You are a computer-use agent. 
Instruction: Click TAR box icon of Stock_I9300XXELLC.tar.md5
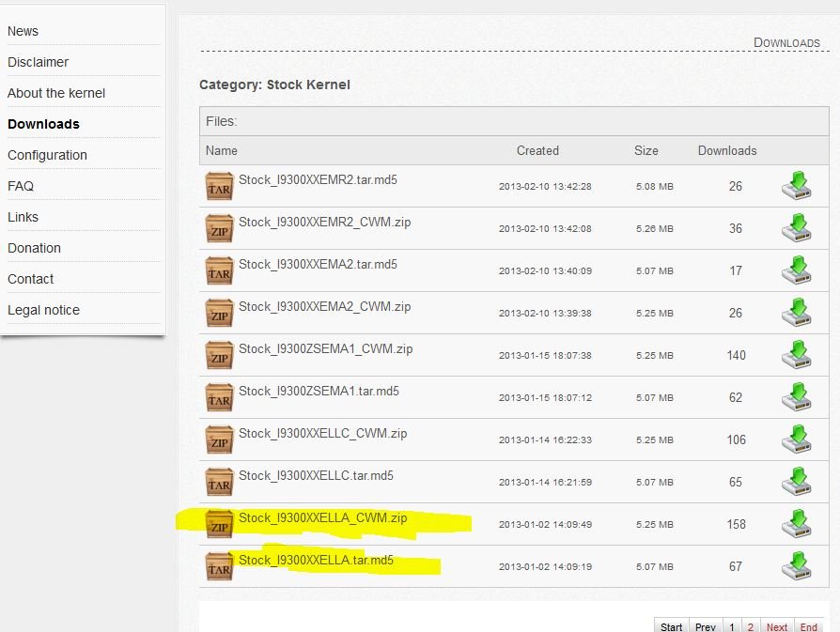[x=220, y=482]
